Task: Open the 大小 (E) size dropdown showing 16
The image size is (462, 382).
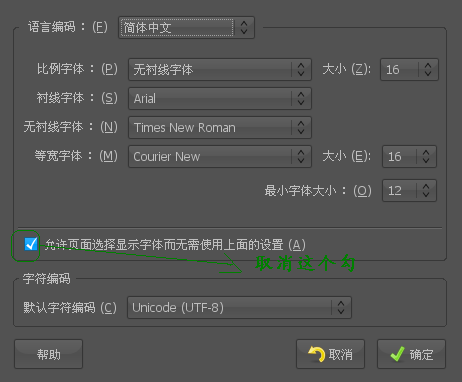Action: click(409, 157)
